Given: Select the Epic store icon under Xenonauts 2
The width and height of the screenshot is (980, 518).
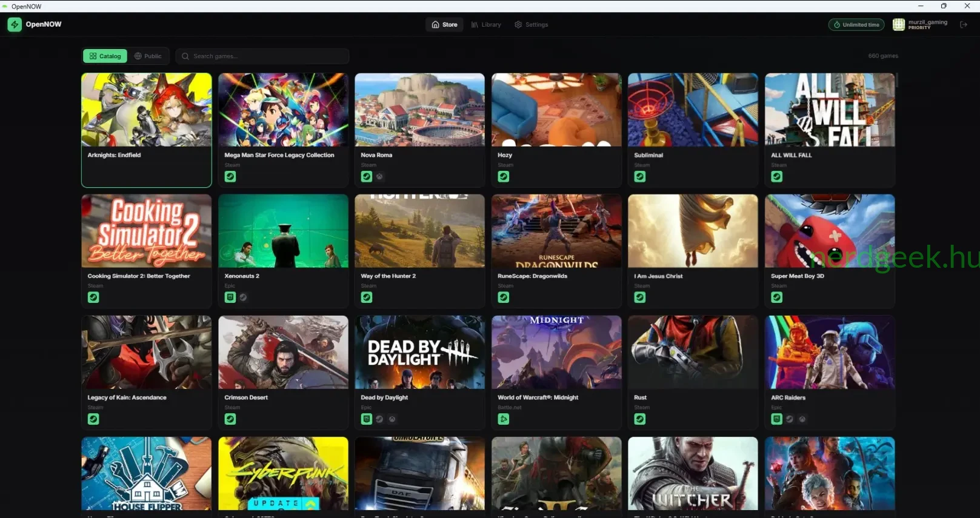Looking at the screenshot, I should tap(230, 297).
